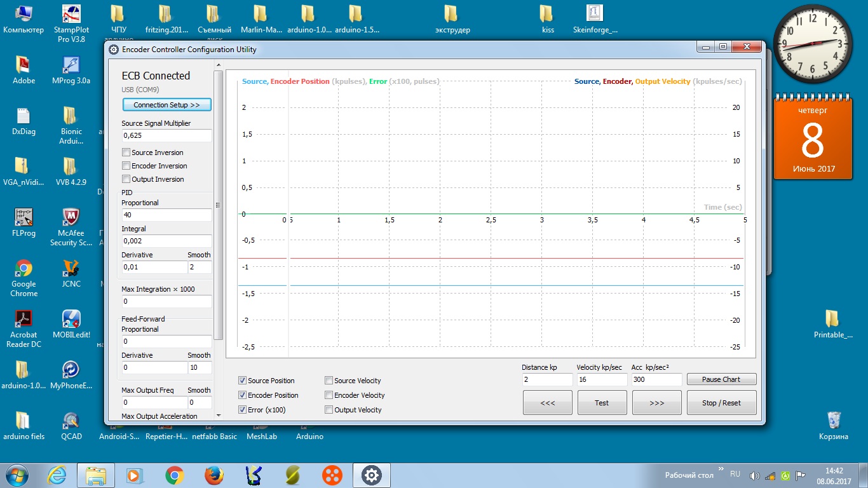This screenshot has width=868, height=488.
Task: Select the DxDiag file on the desktop
Action: 24,121
